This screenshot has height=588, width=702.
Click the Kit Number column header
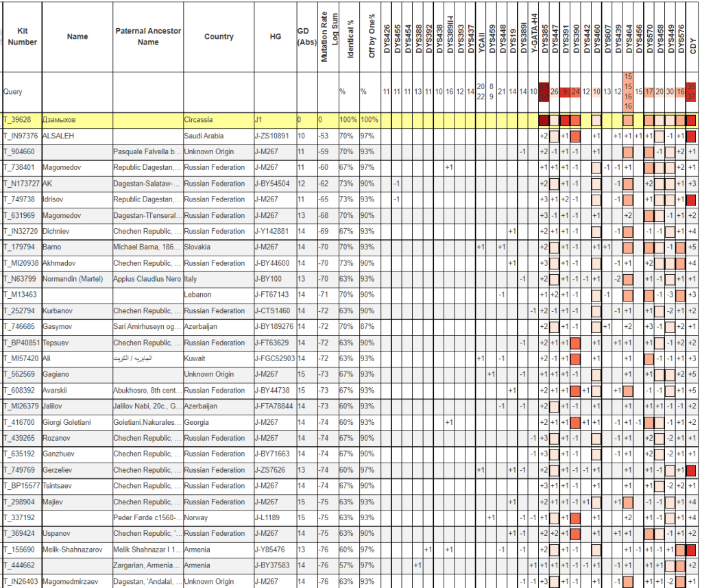[21, 36]
